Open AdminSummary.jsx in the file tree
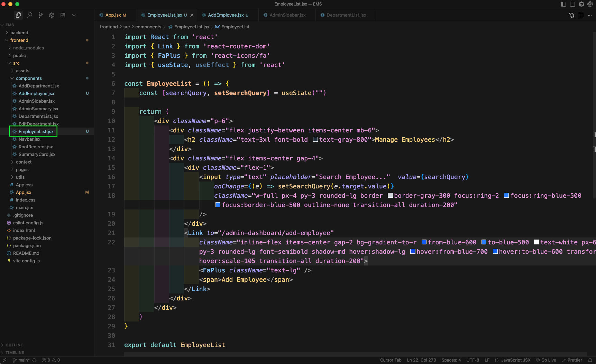The width and height of the screenshot is (596, 364). point(47,109)
